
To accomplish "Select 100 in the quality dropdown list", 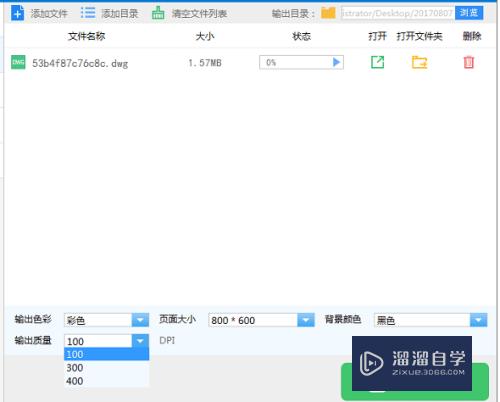I will [x=106, y=354].
